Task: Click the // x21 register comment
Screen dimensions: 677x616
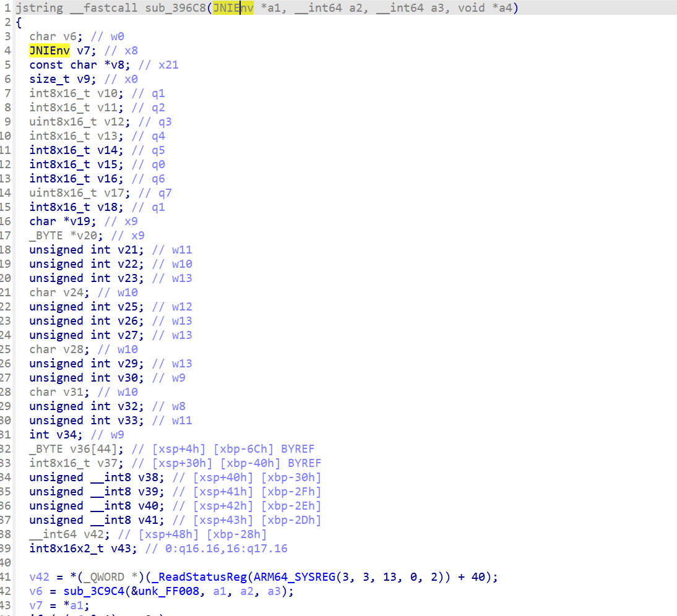Action: point(158,65)
